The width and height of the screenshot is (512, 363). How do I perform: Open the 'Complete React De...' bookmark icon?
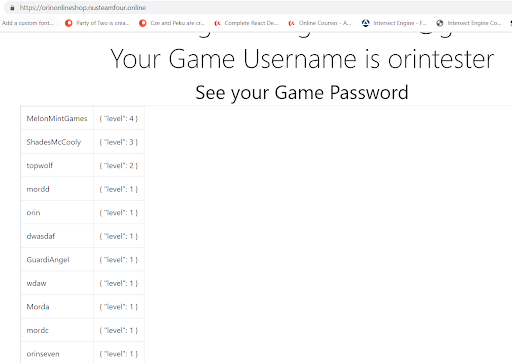[217, 23]
